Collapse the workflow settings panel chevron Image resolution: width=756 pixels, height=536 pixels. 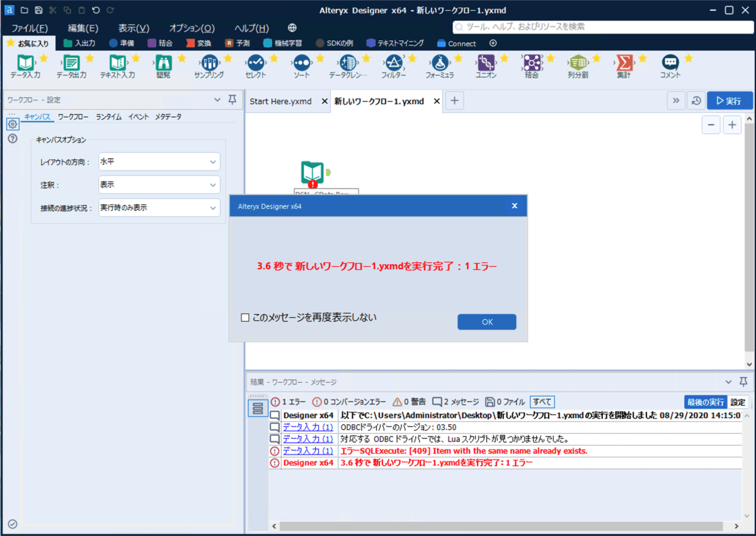point(218,100)
